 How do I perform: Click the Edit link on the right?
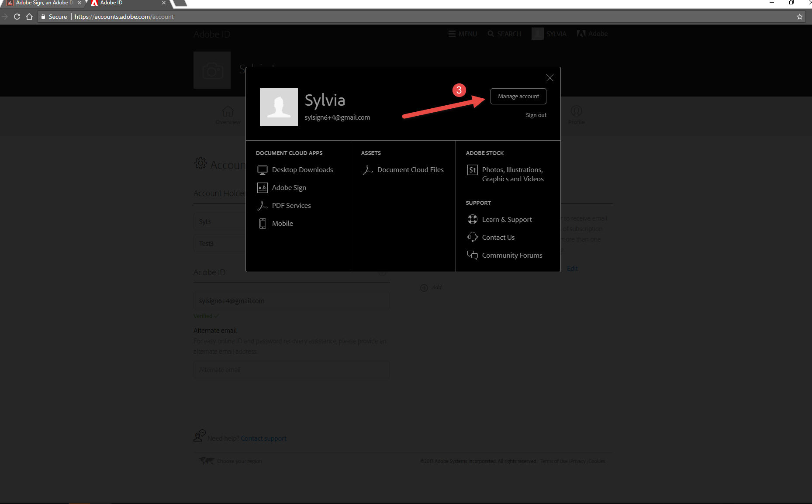[572, 269]
